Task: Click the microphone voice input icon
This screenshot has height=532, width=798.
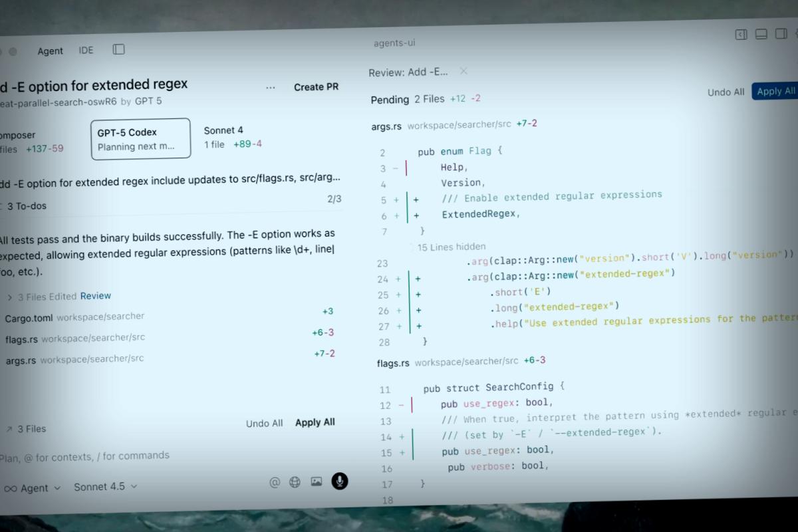Action: click(340, 481)
